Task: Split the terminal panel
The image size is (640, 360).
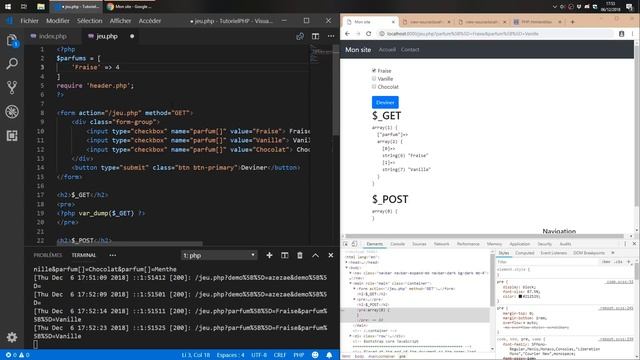Action: point(284,255)
